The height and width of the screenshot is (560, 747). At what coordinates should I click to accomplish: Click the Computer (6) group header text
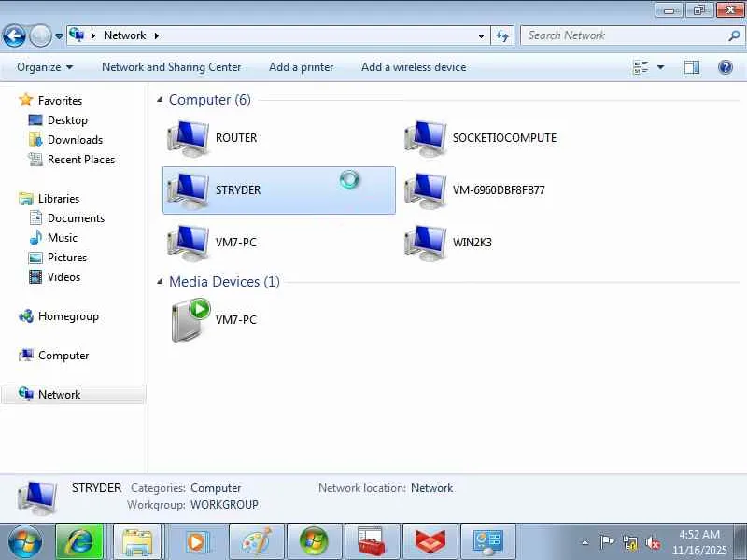point(209,100)
